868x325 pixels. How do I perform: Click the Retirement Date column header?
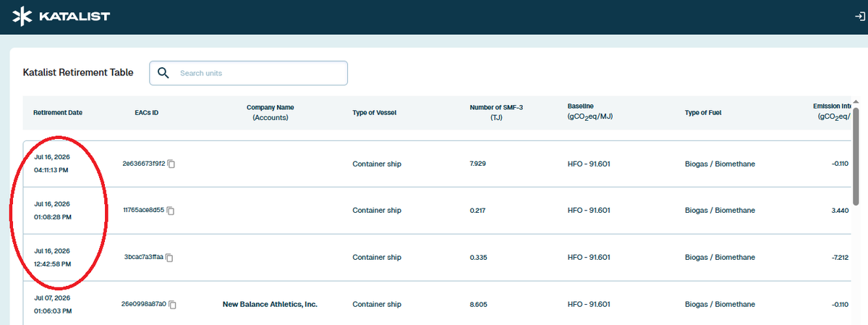(x=58, y=113)
